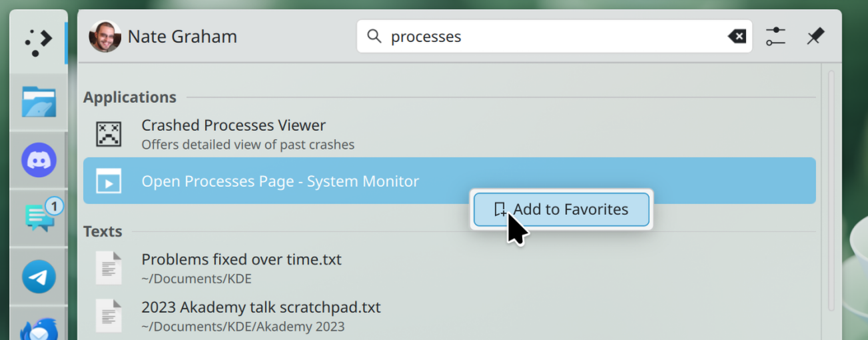Click inside the processes search field
This screenshot has width=868, height=340.
(553, 37)
